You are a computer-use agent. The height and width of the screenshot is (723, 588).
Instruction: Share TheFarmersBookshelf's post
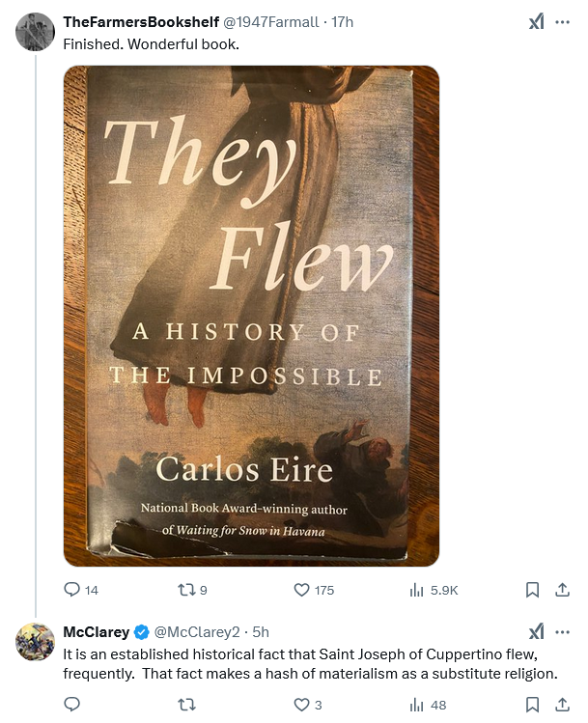click(x=561, y=590)
